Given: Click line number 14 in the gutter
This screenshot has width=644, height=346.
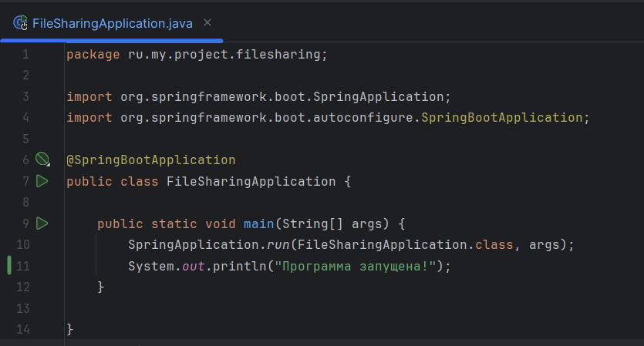Looking at the screenshot, I should 22,329.
